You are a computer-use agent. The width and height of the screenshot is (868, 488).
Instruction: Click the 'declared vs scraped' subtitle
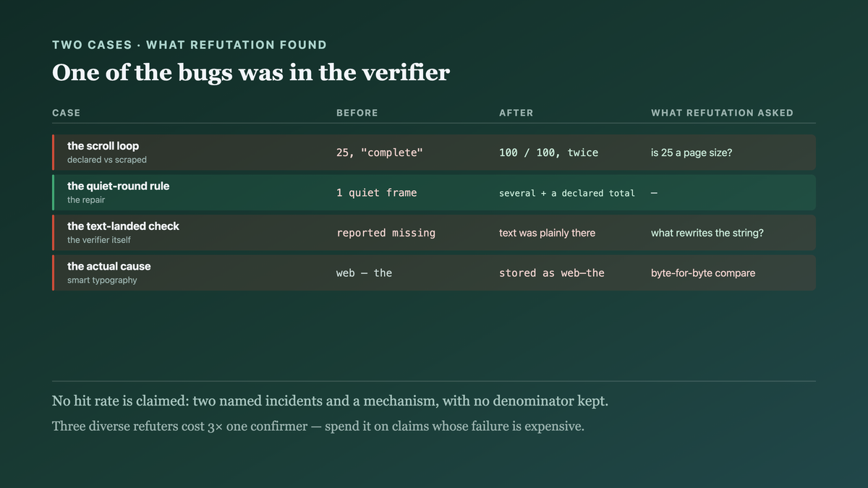pos(107,160)
